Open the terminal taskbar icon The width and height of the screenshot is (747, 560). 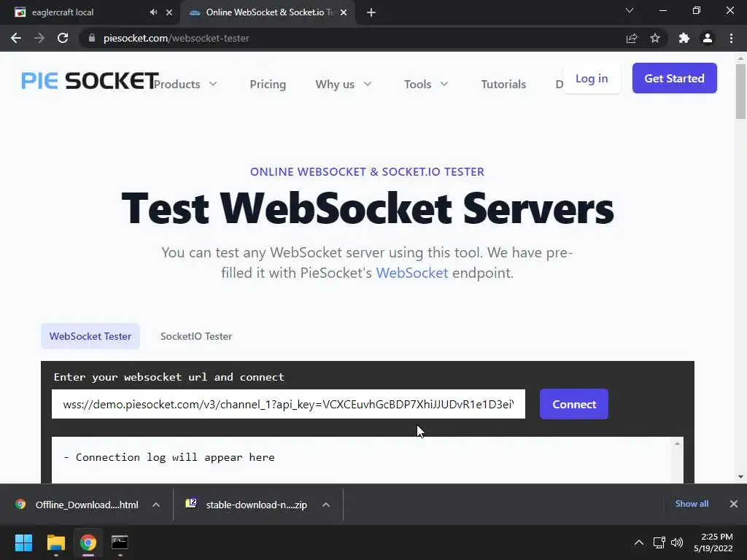(x=120, y=542)
